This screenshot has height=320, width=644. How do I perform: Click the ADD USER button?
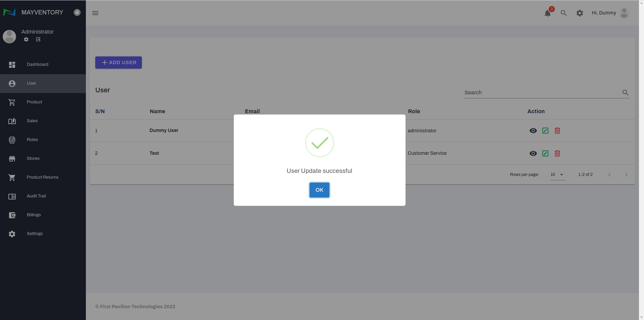[118, 62]
